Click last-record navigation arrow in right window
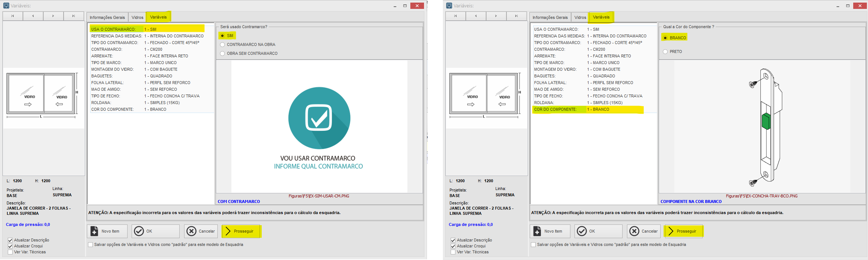The width and height of the screenshot is (868, 260). coord(516,16)
